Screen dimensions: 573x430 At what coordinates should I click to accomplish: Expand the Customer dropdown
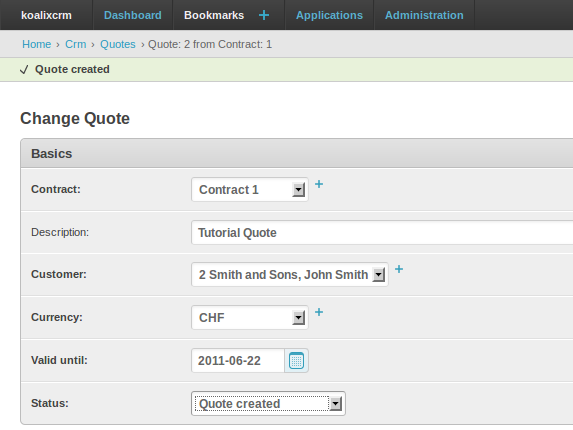[x=290, y=274]
